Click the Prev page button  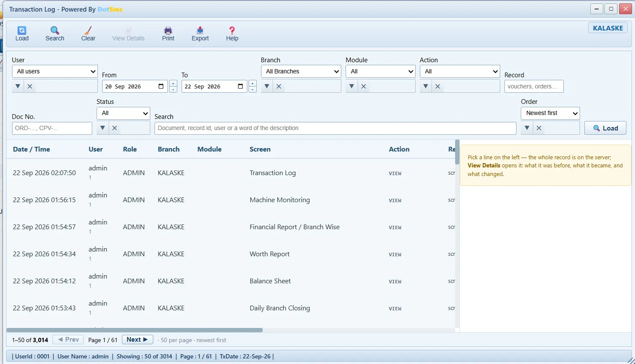coord(68,340)
